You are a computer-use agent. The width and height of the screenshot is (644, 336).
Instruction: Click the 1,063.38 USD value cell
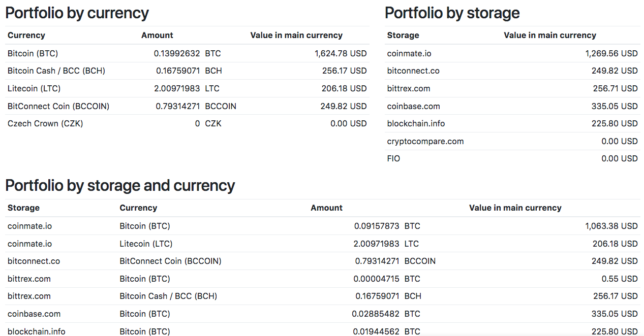point(611,226)
